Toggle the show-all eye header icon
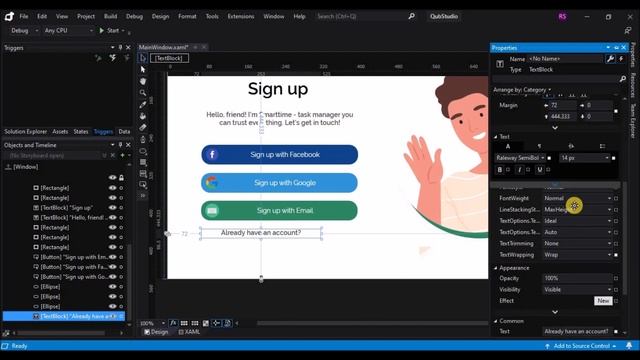640x360 pixels. click(112, 178)
